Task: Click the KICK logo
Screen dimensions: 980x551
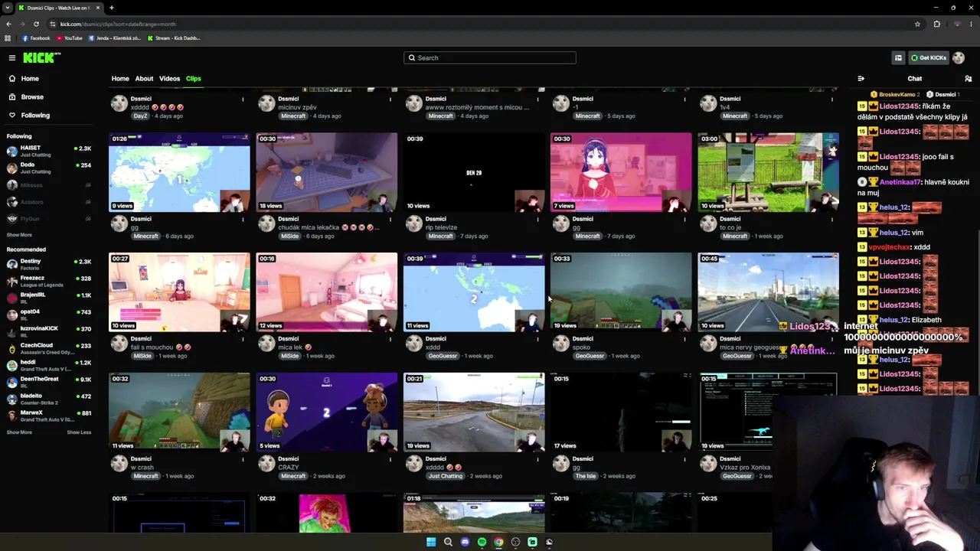Action: (x=41, y=57)
